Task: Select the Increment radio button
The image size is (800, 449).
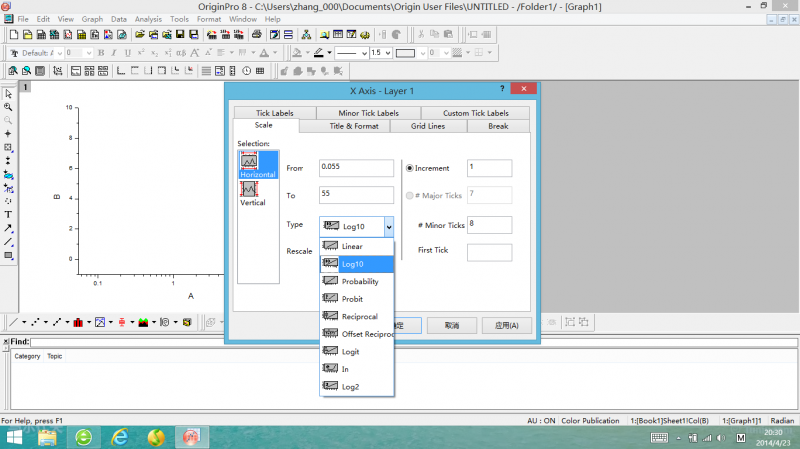Action: tap(410, 168)
